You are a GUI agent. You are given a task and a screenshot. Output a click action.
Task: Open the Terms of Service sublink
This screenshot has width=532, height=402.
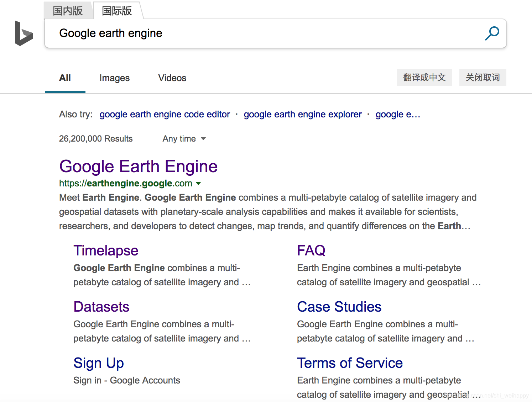coord(350,363)
